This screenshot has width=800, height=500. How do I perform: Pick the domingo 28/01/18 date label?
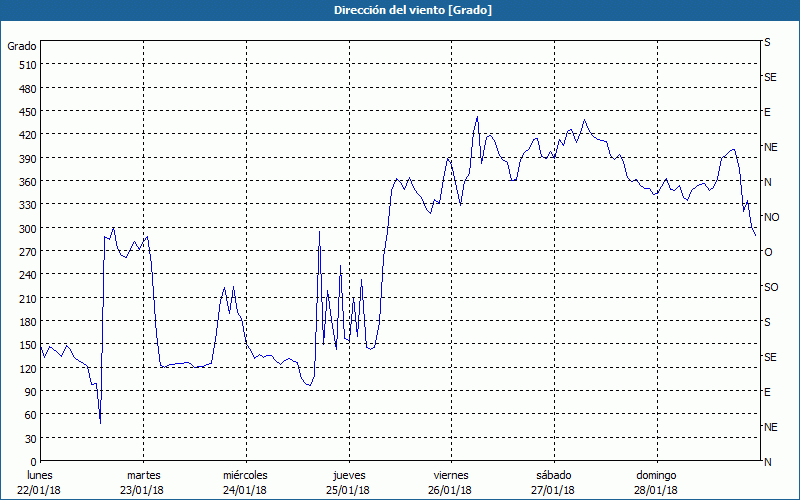click(656, 482)
